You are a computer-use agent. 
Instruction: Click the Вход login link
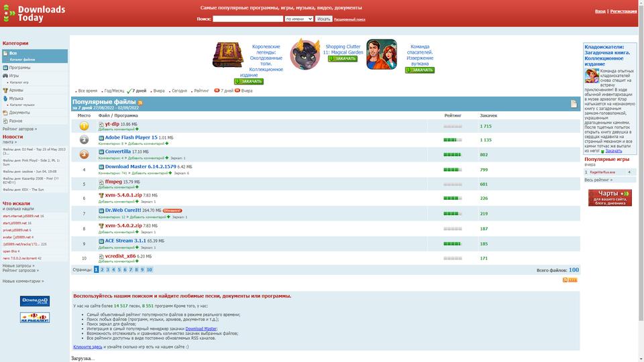pos(600,11)
